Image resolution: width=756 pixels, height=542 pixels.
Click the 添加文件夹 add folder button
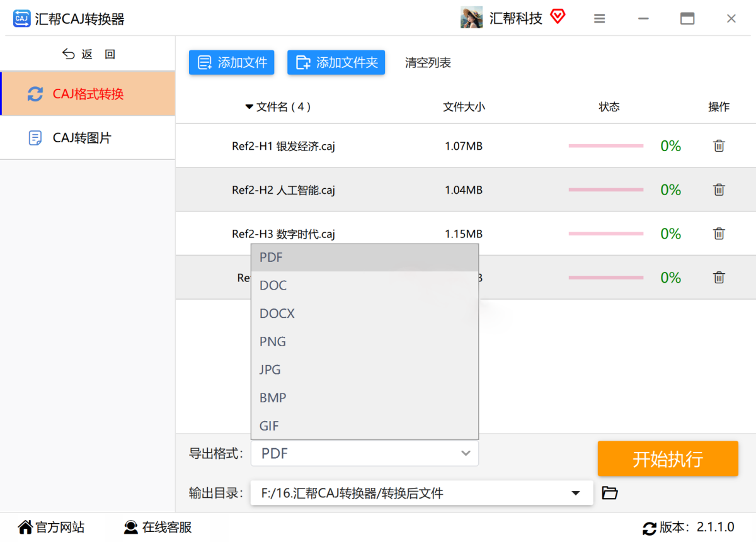pos(336,62)
